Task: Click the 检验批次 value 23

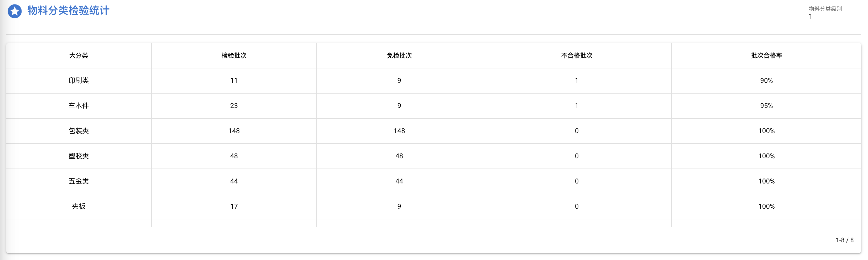Action: (x=234, y=106)
